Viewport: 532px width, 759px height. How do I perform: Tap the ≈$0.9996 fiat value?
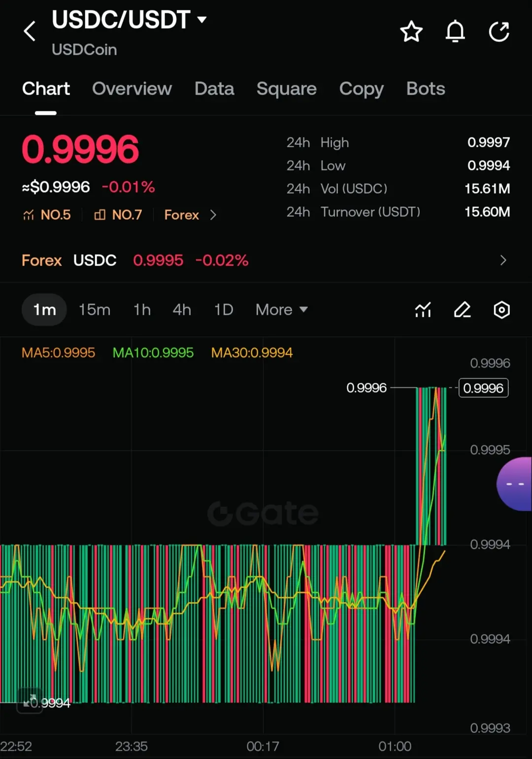click(x=56, y=187)
